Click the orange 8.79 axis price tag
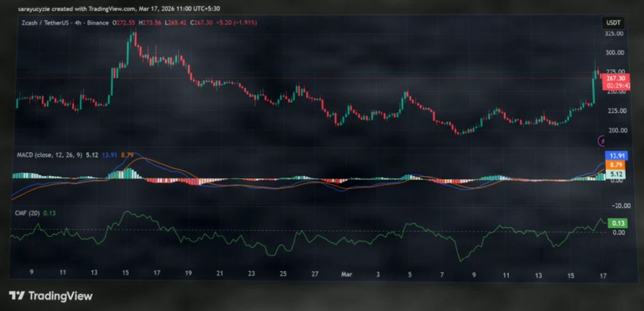This screenshot has height=311, width=644. point(615,165)
